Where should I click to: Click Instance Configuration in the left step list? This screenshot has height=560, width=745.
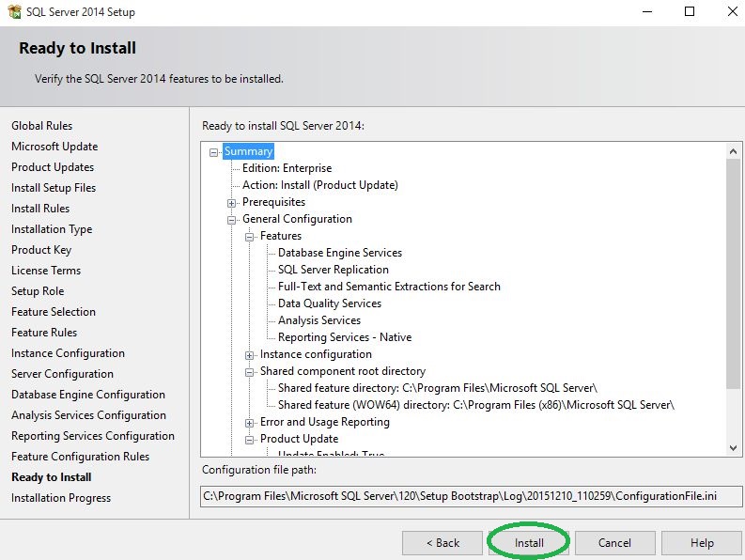[x=68, y=353]
